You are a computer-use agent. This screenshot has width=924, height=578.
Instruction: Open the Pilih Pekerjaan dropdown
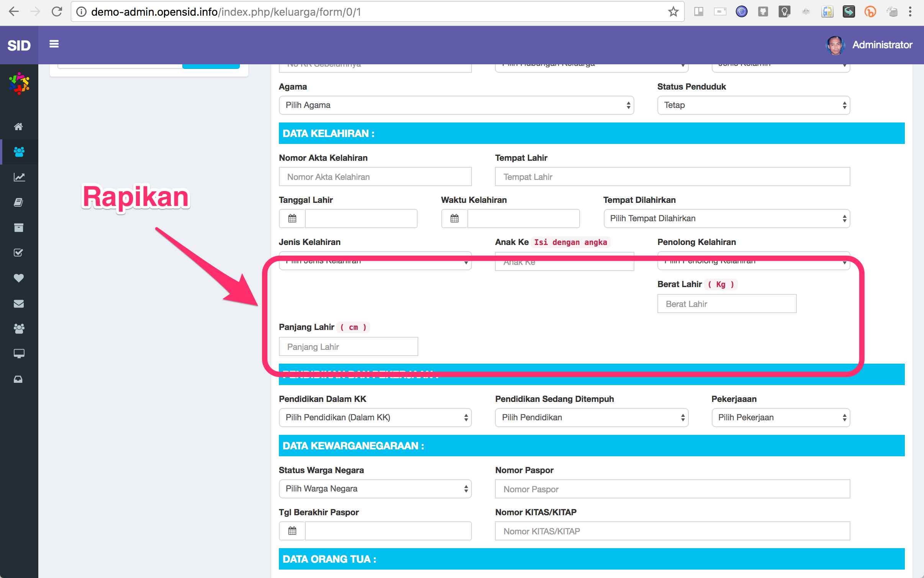click(780, 418)
